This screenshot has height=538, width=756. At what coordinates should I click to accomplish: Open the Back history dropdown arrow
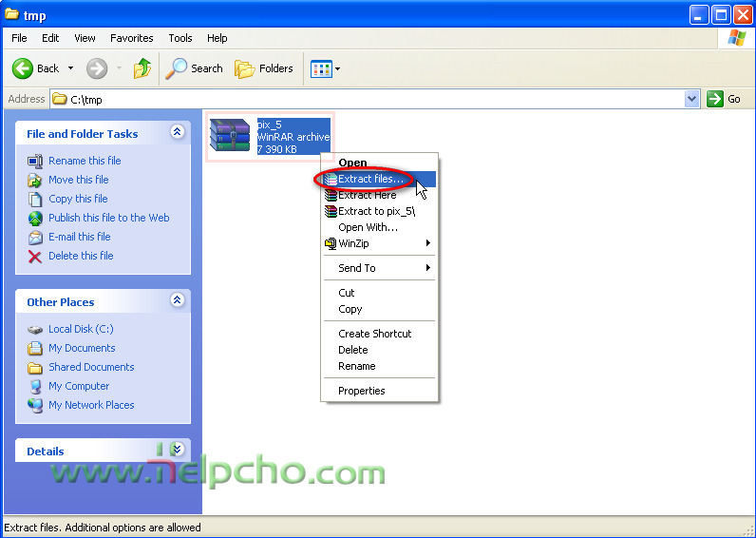(x=71, y=68)
